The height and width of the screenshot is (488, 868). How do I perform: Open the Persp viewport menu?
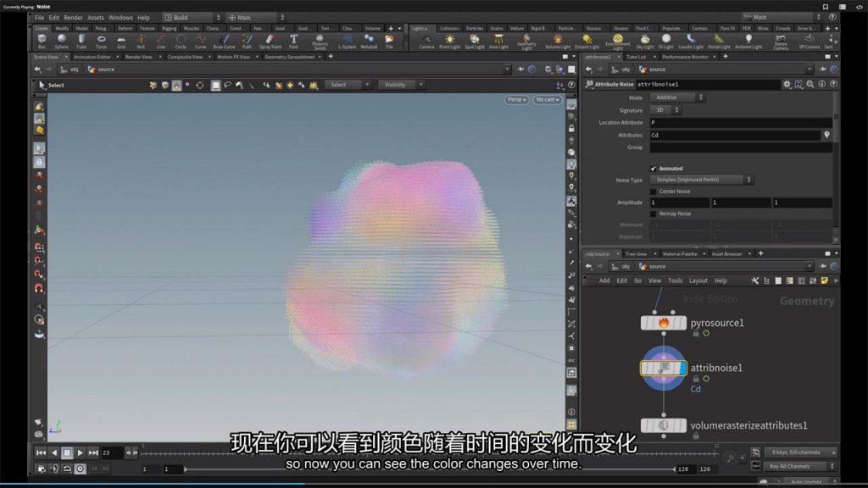coord(516,100)
